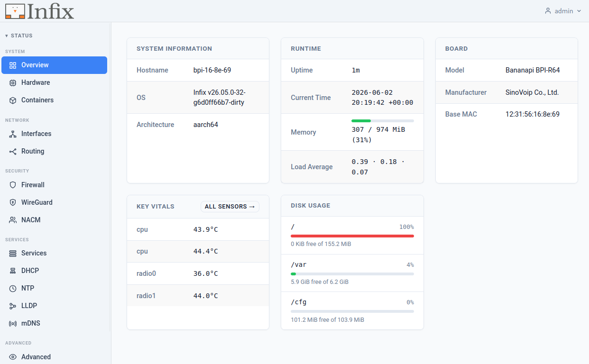Navigate to Interfaces
The height and width of the screenshot is (364, 589).
point(54,134)
